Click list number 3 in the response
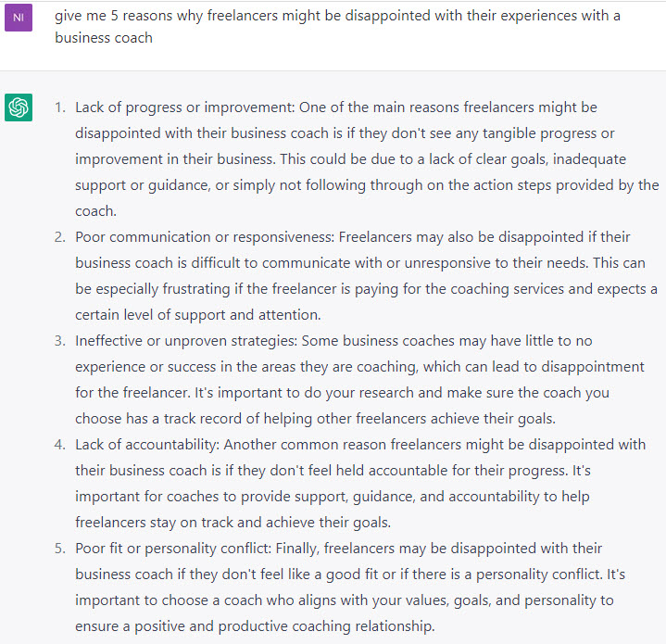Image resolution: width=666 pixels, height=644 pixels. (x=60, y=341)
